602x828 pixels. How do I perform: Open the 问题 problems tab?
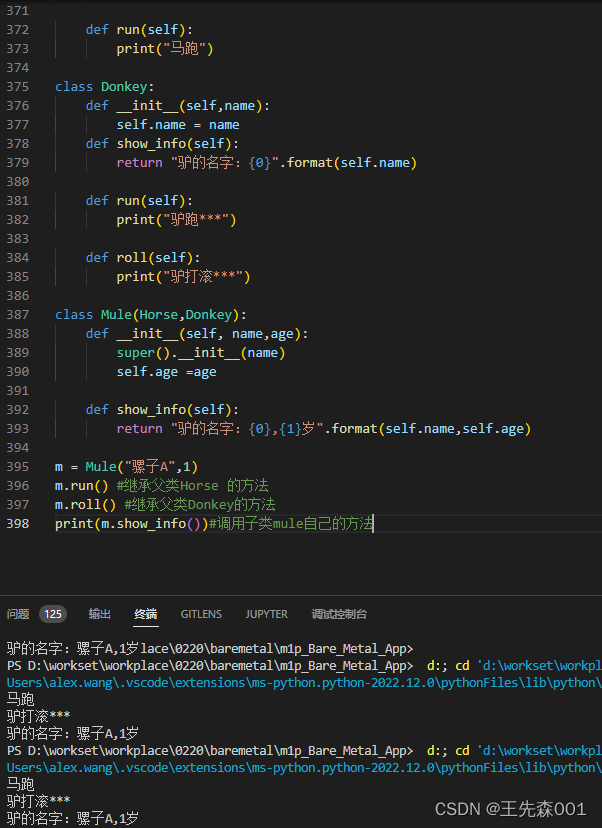(x=18, y=614)
